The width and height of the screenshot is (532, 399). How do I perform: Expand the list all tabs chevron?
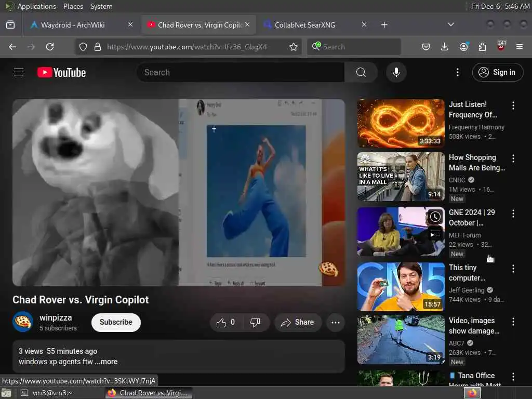(x=451, y=24)
